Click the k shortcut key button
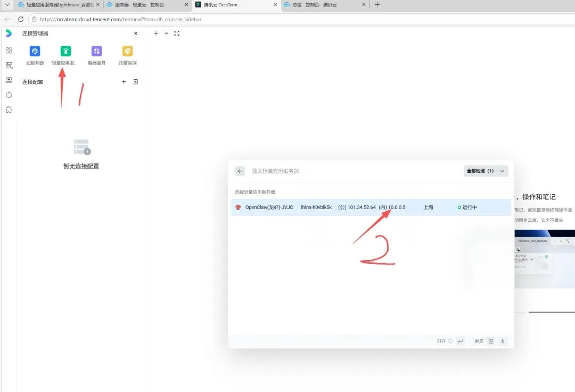Viewport: 575px width, 392px height. (x=503, y=341)
